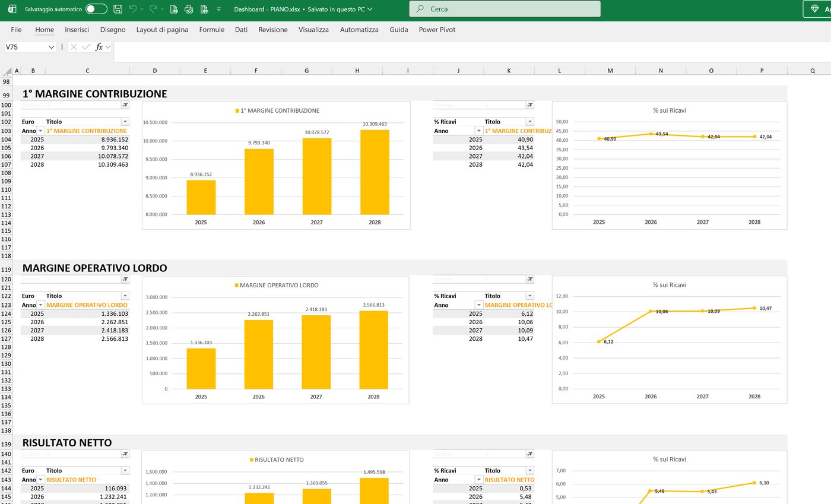Click the Cerca search box
Screen dimensions: 831x504
[505, 9]
